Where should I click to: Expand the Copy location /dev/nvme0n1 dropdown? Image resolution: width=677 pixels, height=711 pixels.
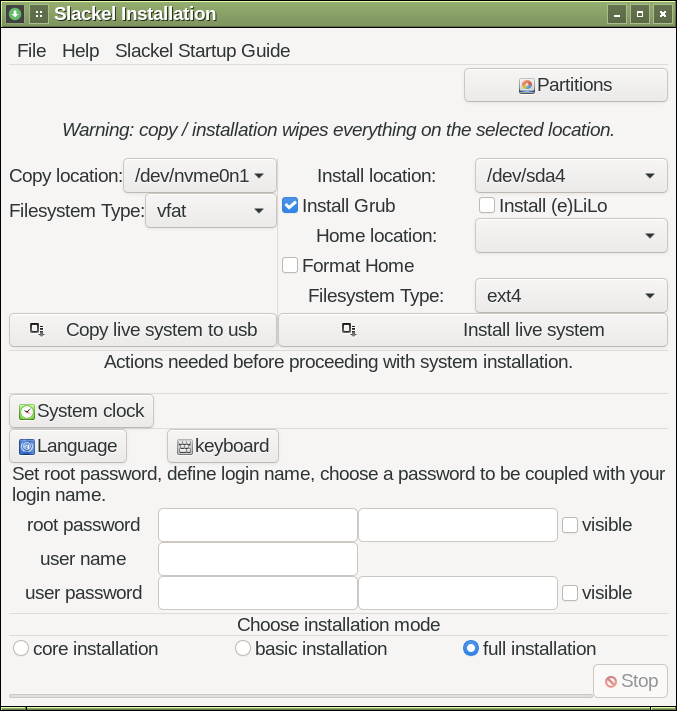tap(200, 175)
